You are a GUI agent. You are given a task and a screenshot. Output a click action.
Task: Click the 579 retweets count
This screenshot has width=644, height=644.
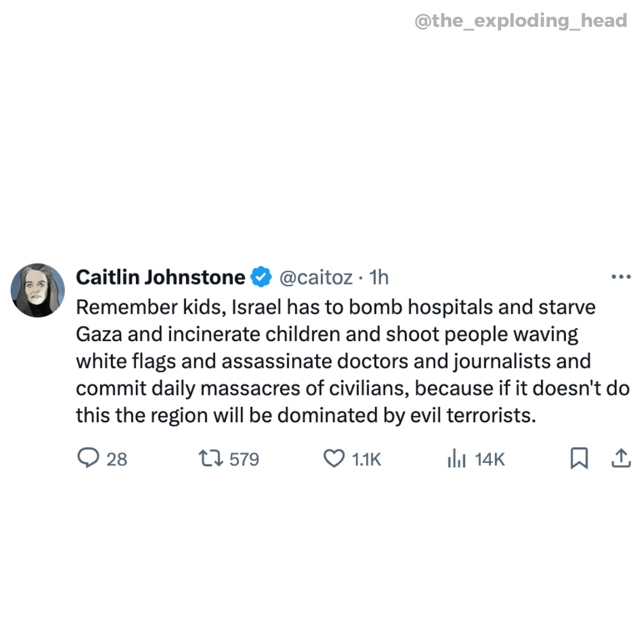pyautogui.click(x=244, y=459)
